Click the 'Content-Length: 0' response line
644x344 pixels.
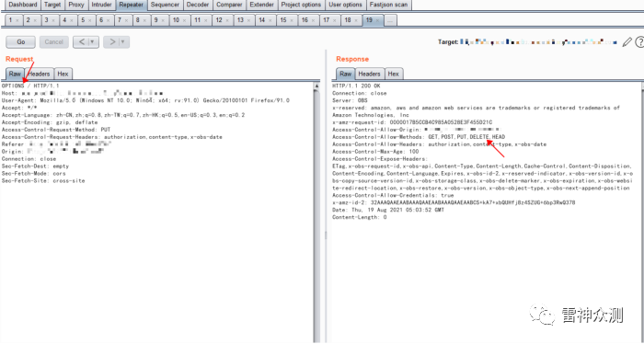(360, 218)
